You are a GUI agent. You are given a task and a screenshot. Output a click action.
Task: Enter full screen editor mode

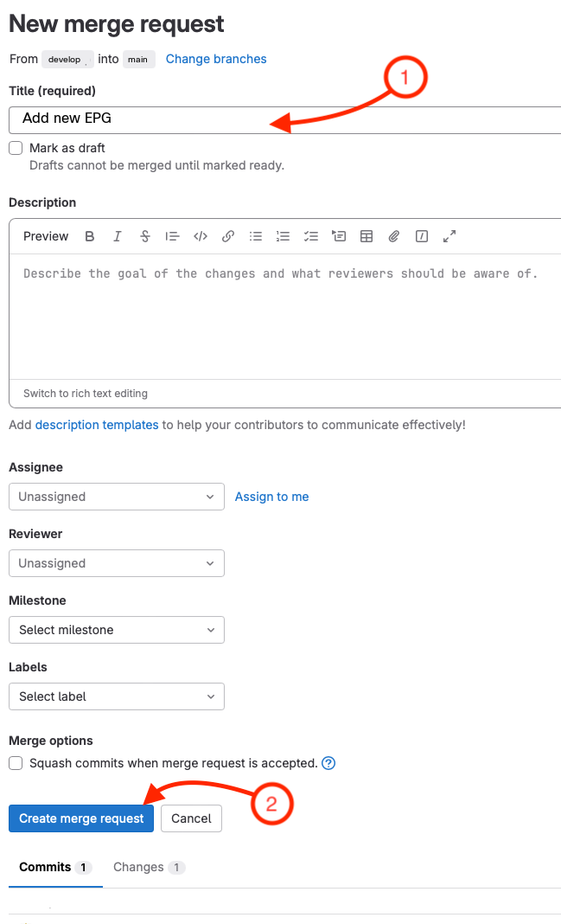[x=449, y=236]
